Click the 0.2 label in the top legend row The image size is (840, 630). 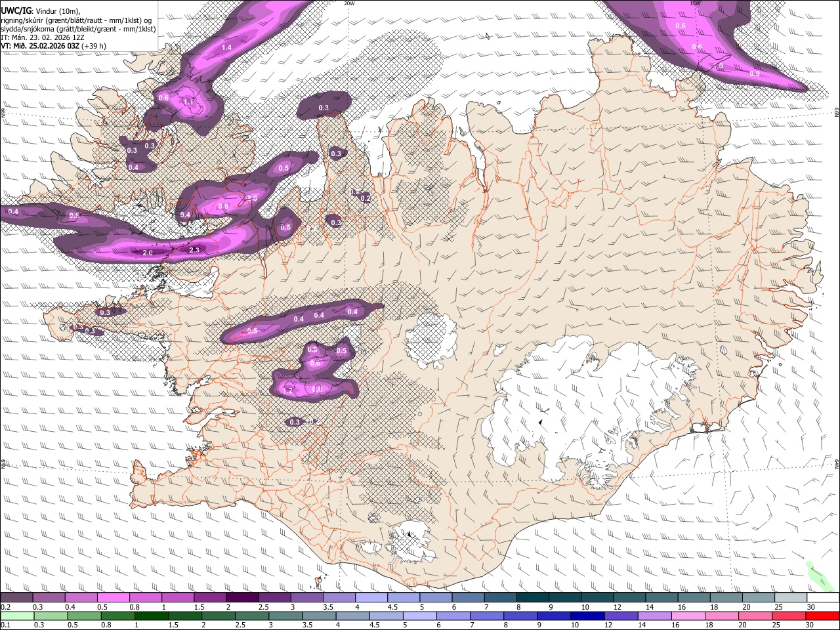(x=5, y=607)
